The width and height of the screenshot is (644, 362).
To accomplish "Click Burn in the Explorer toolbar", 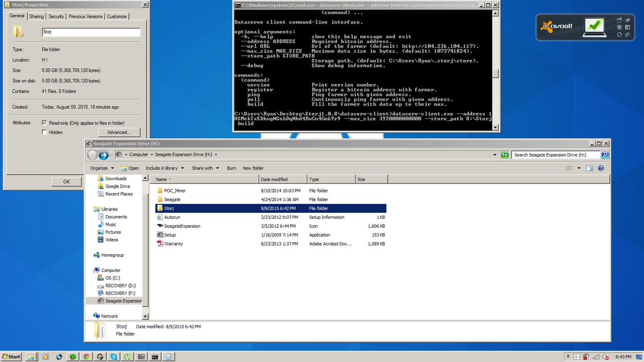I will tap(231, 168).
